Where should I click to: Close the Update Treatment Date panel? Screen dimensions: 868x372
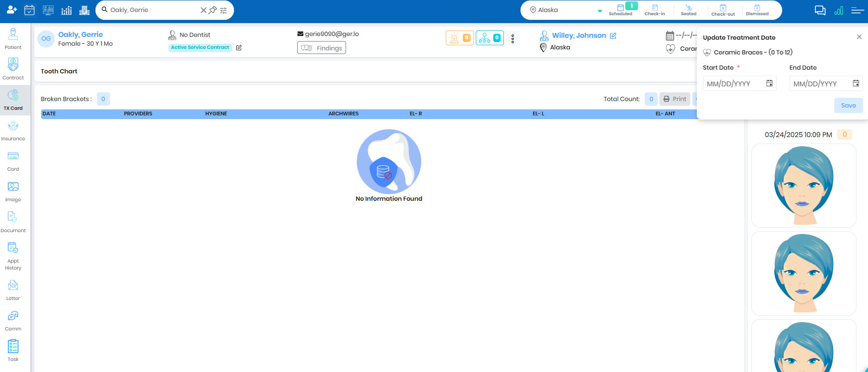click(x=859, y=37)
